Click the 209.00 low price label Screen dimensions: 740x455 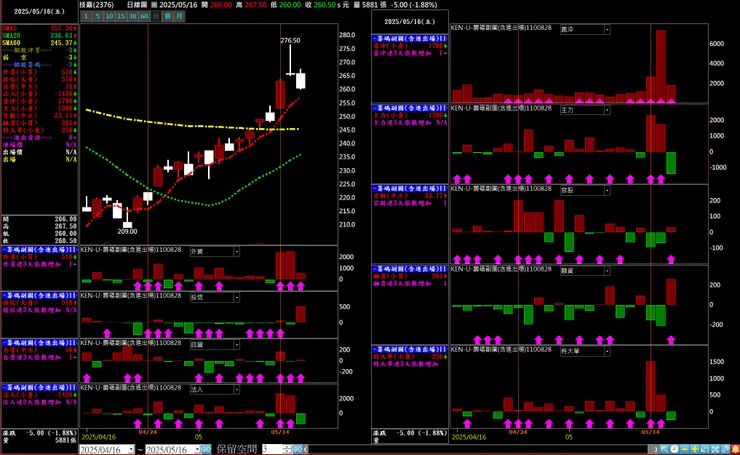tap(127, 231)
